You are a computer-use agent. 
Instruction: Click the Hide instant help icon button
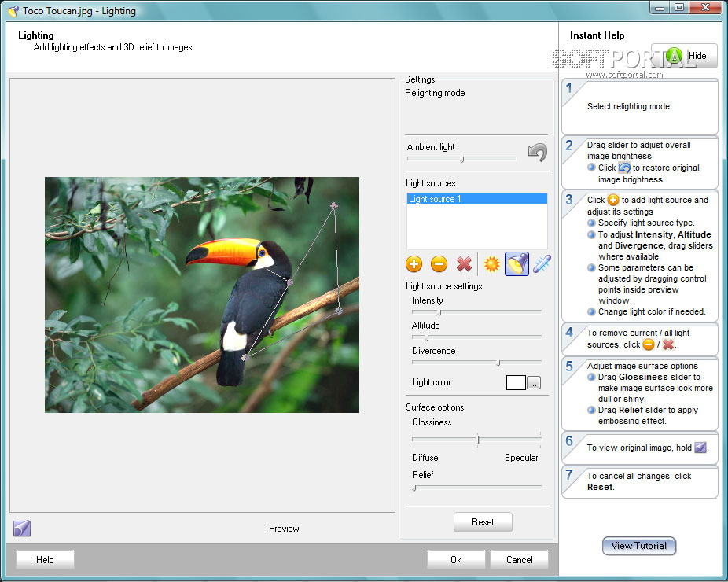686,56
